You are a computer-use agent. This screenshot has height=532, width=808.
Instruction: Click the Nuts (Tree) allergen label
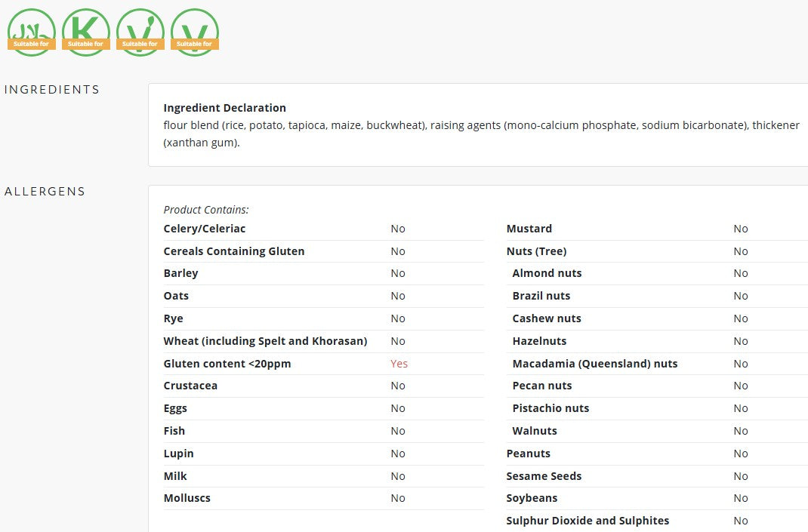536,251
